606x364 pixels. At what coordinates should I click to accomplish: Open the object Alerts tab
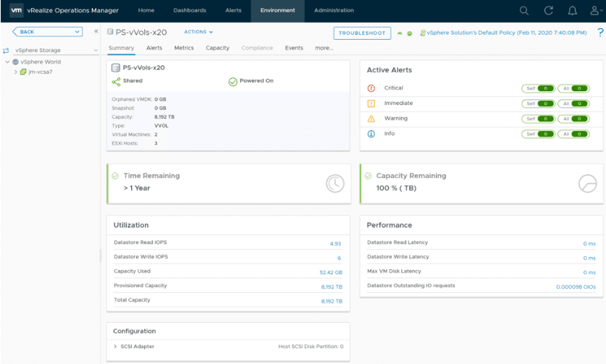pos(154,48)
